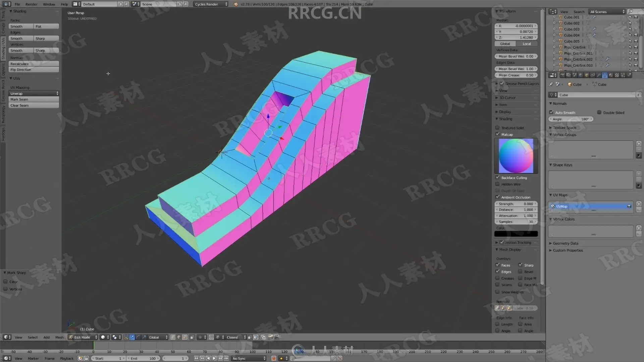Image resolution: width=644 pixels, height=362 pixels.
Task: Add a new vertex group with plus
Action: click(639, 143)
